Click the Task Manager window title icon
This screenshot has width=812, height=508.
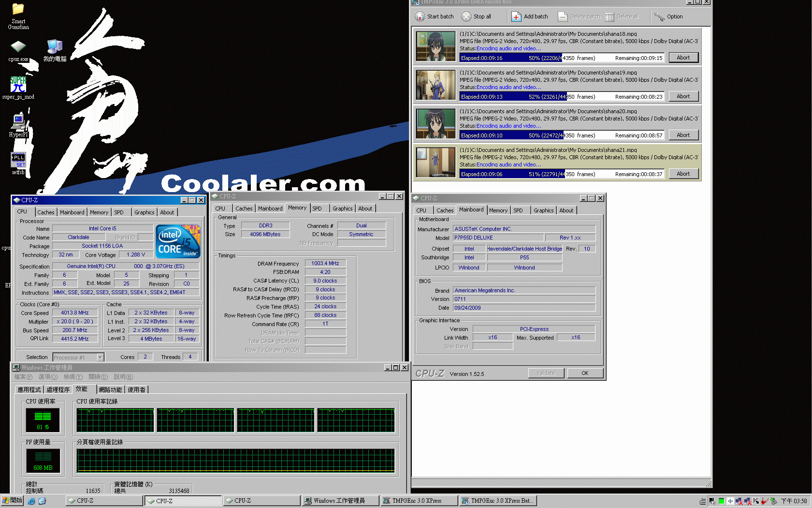pyautogui.click(x=16, y=368)
